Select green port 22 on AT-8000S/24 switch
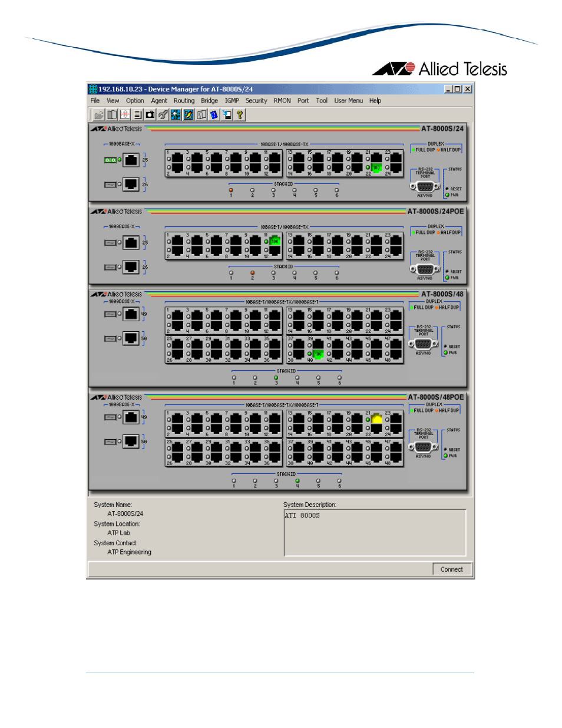Image resolution: width=562 pixels, height=728 pixels. (376, 167)
